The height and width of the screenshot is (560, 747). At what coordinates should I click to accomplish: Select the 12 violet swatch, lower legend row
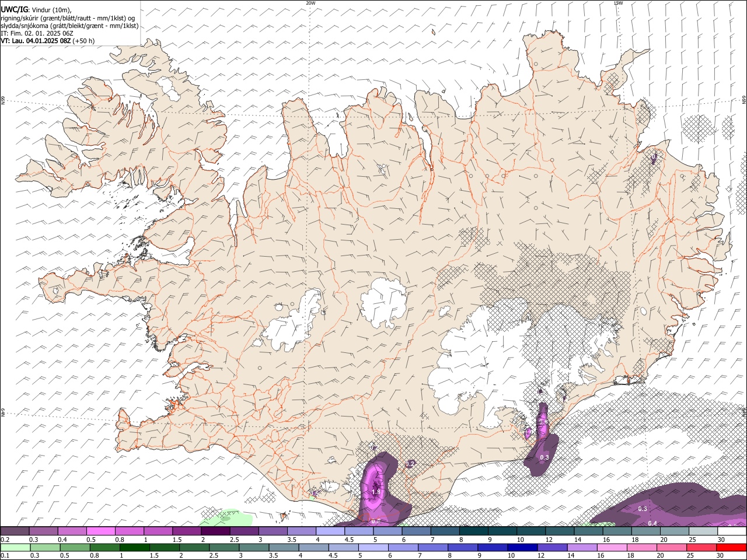[552, 548]
